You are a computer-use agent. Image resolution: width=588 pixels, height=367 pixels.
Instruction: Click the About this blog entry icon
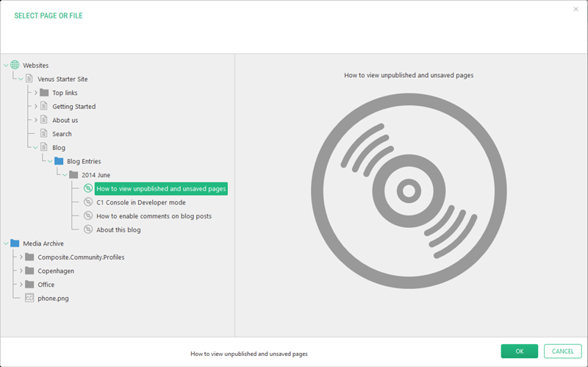coord(88,229)
